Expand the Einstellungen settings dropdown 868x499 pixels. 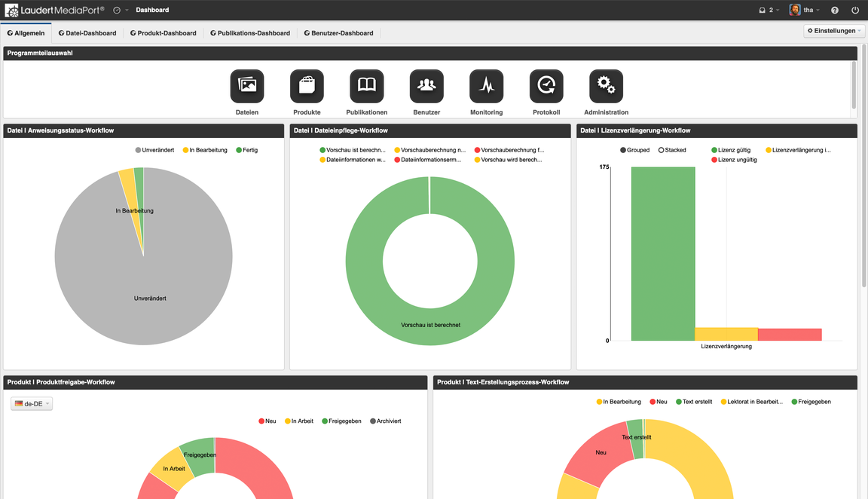coord(834,31)
